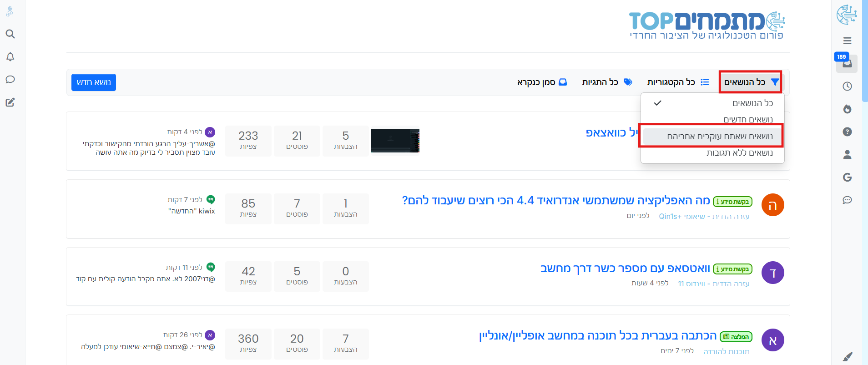868x365 pixels.
Task: Open the hamburger menu in the right sidebar
Action: (847, 41)
